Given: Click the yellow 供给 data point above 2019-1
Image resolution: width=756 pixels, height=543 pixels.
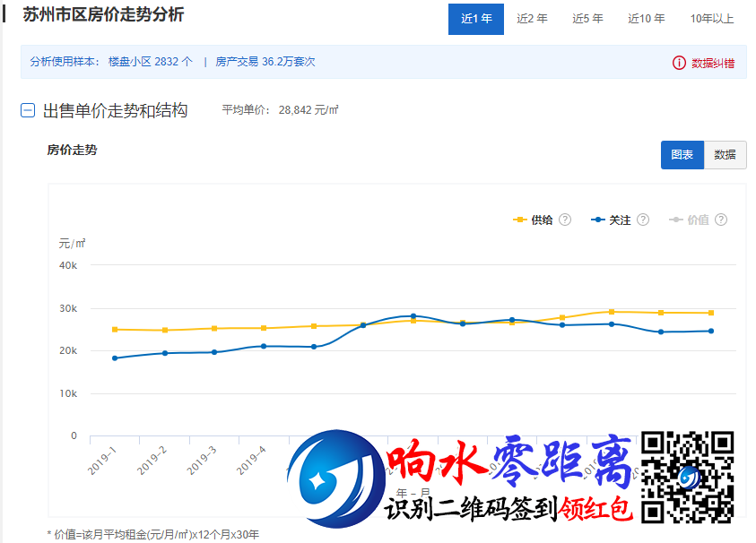Looking at the screenshot, I should tap(115, 330).
